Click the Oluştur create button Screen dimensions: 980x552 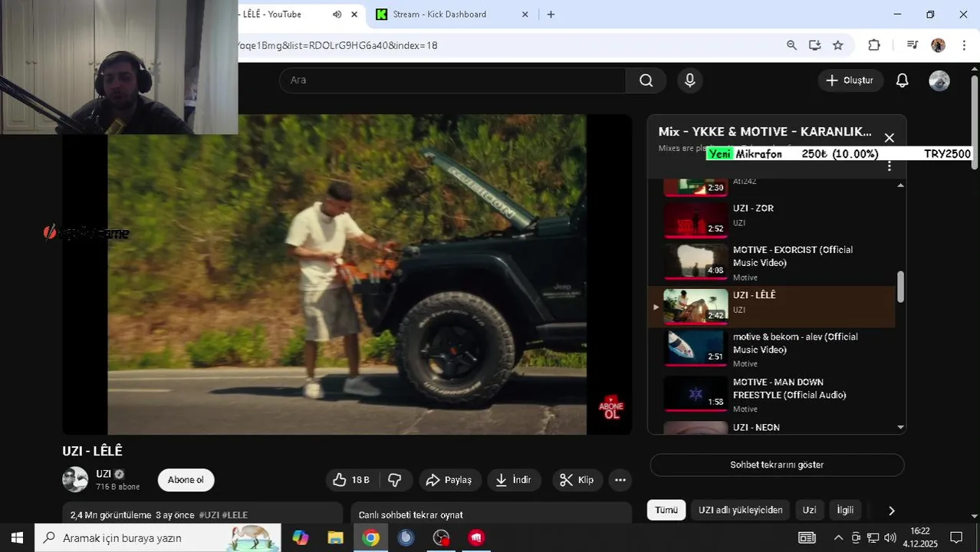[x=850, y=80]
